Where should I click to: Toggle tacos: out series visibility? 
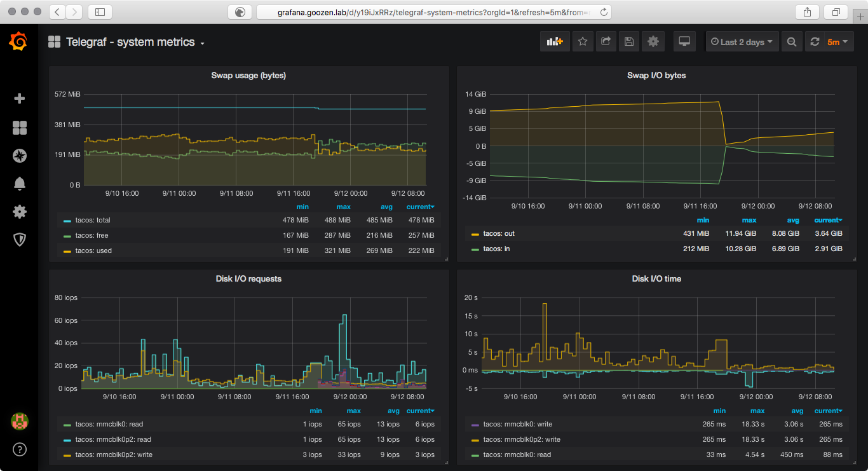499,233
